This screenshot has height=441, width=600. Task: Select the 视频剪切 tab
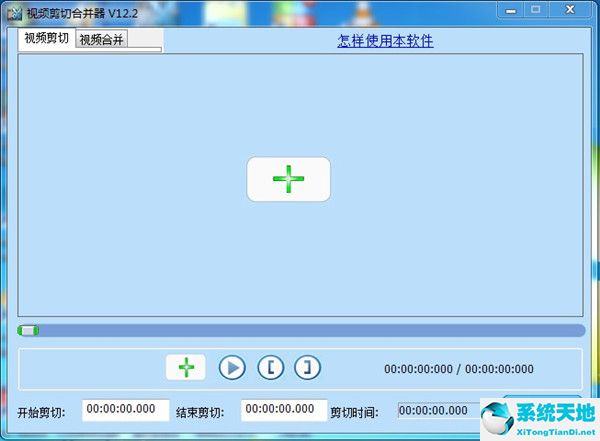[47, 38]
